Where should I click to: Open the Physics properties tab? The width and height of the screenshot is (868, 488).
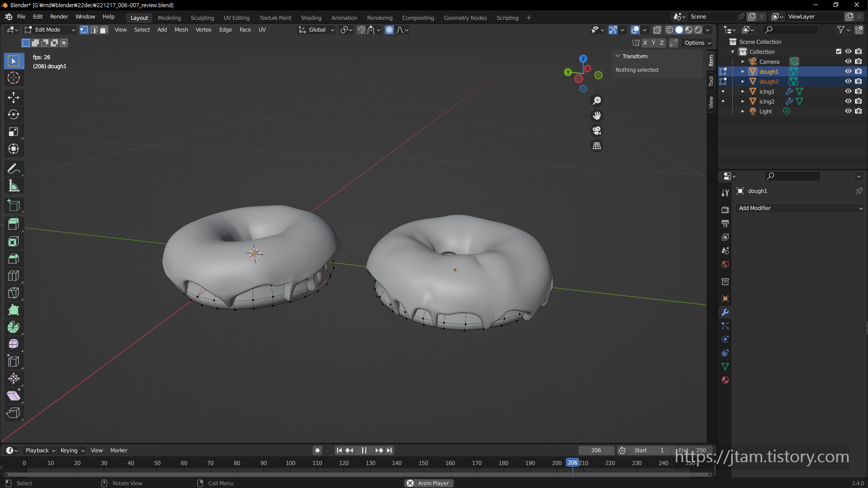(x=725, y=339)
